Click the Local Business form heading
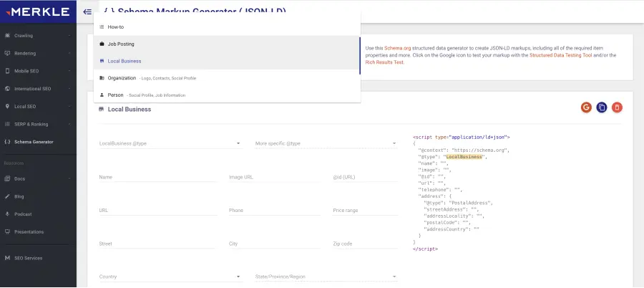The width and height of the screenshot is (644, 288). [x=130, y=110]
